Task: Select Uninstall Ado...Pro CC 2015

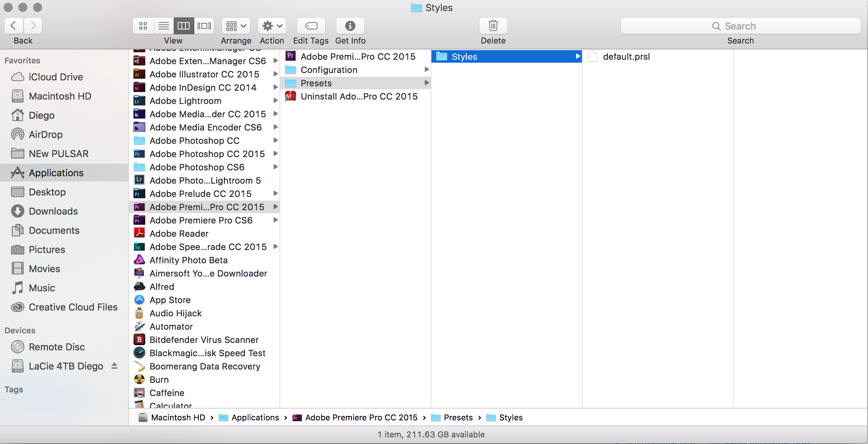Action: pyautogui.click(x=355, y=96)
